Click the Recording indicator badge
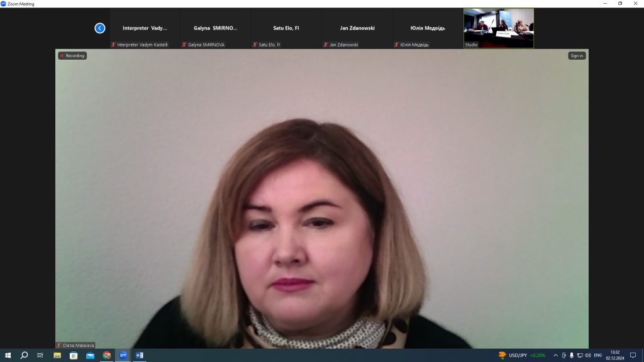This screenshot has width=644, height=362. click(x=72, y=56)
